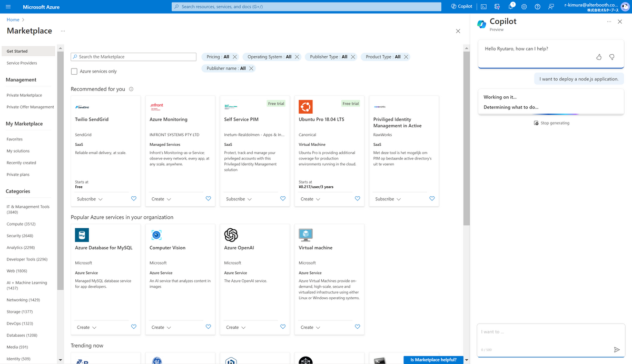Open Copilot panel more options ellipsis
The height and width of the screenshot is (364, 632).
click(609, 22)
